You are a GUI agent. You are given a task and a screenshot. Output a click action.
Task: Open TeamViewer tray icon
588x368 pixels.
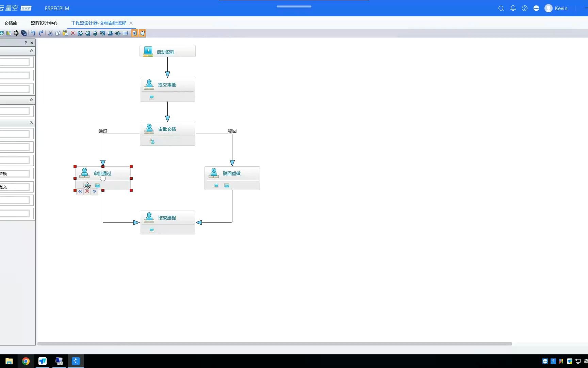[545, 361]
